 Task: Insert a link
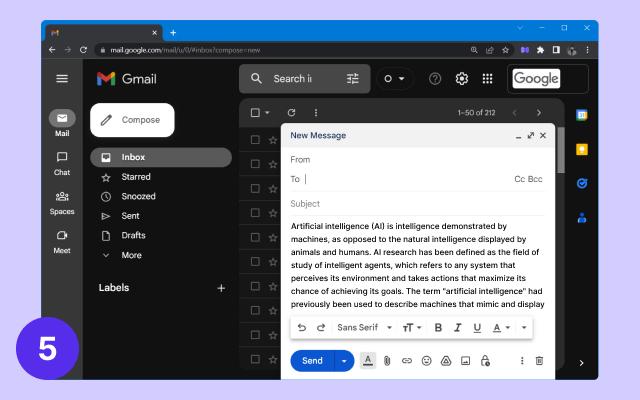(x=407, y=361)
